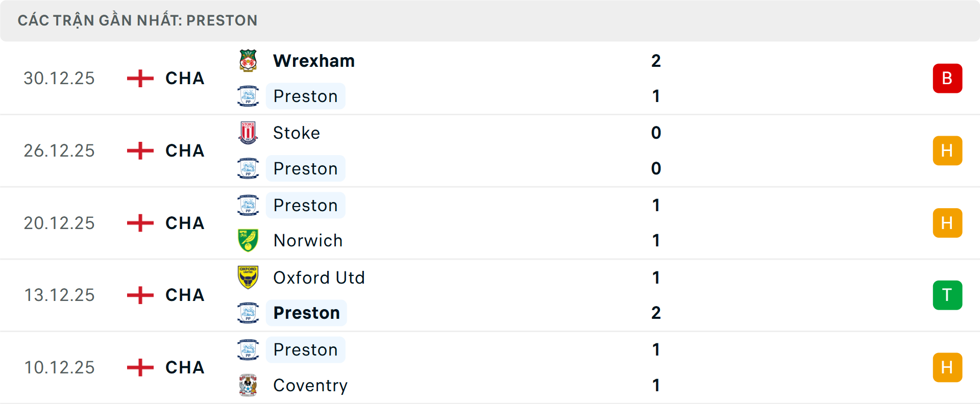This screenshot has width=980, height=404.
Task: Open the Oxford Utd team link
Action: (319, 277)
